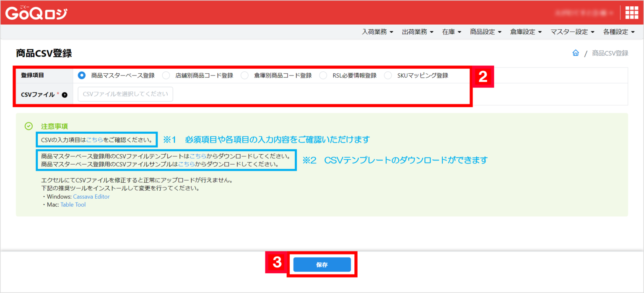The width and height of the screenshot is (644, 293).
Task: Open the 入荷業務 dropdown menu
Action: tap(377, 31)
